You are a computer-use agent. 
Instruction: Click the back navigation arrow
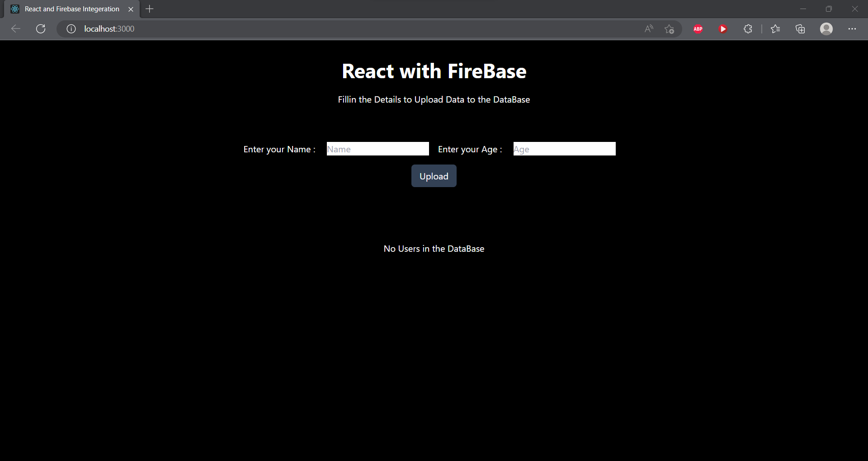[15, 28]
